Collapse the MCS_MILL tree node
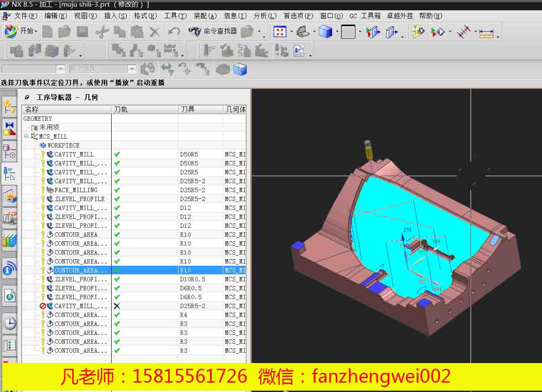Viewport: 542px width, 392px height. [x=26, y=136]
